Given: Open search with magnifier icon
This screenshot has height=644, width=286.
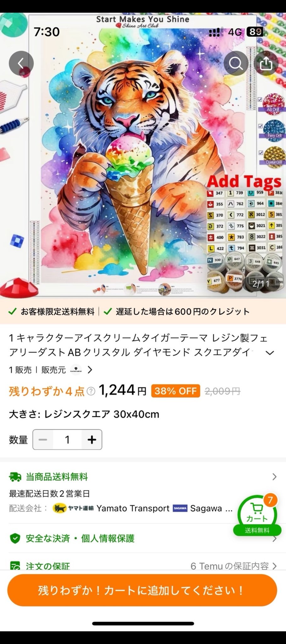Looking at the screenshot, I should [236, 63].
